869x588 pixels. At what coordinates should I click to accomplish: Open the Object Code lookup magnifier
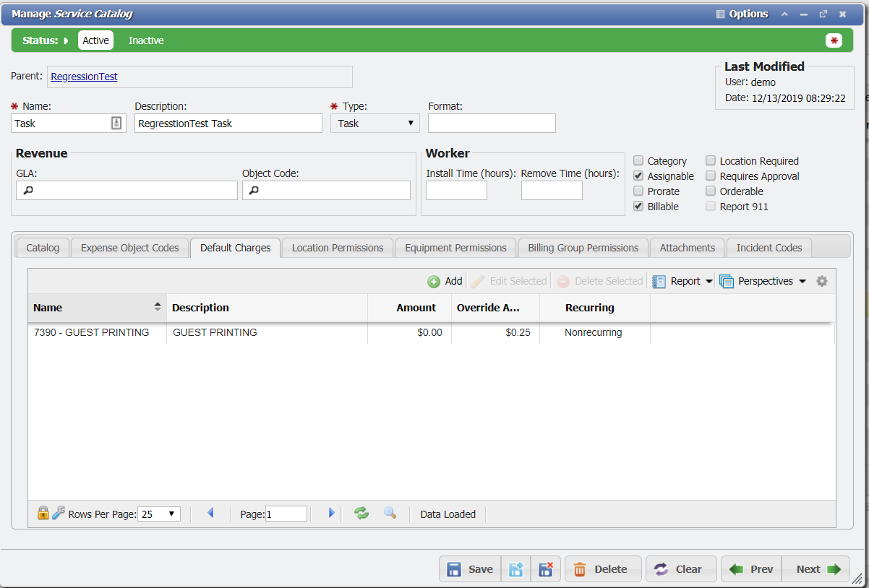coord(252,190)
